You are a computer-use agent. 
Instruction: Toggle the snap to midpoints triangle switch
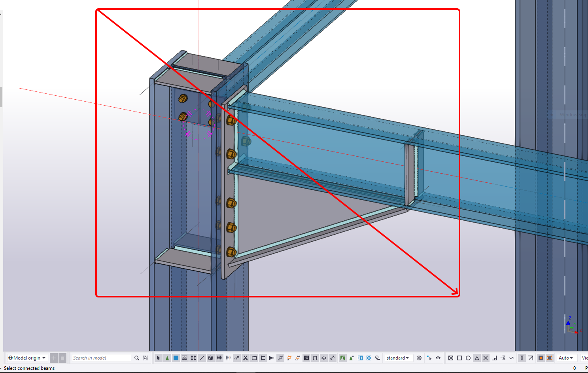477,358
